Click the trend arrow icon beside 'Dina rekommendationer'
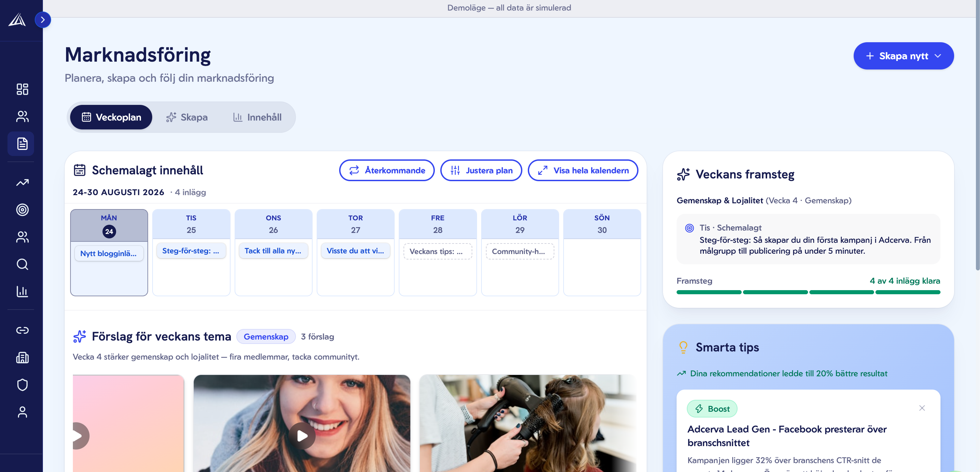Image resolution: width=980 pixels, height=472 pixels. [x=681, y=374]
